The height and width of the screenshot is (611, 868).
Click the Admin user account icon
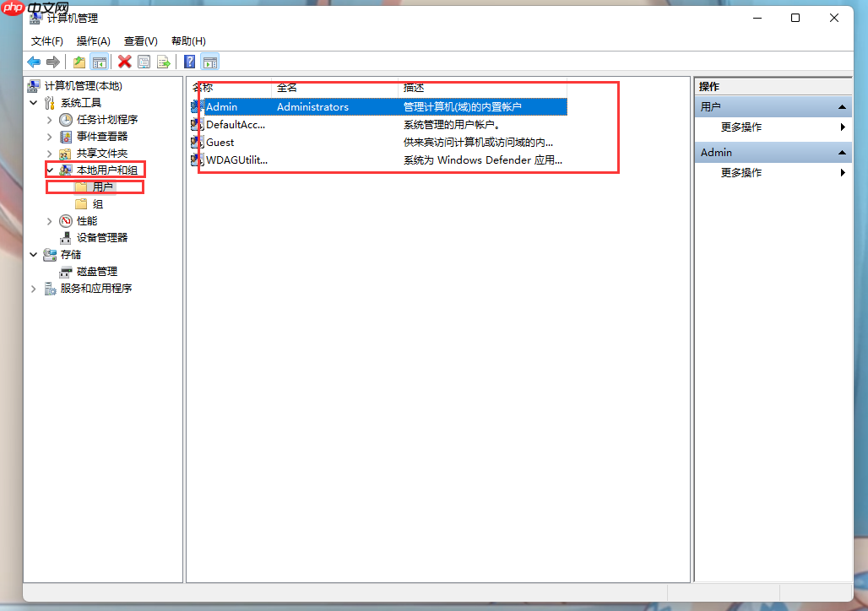click(197, 106)
